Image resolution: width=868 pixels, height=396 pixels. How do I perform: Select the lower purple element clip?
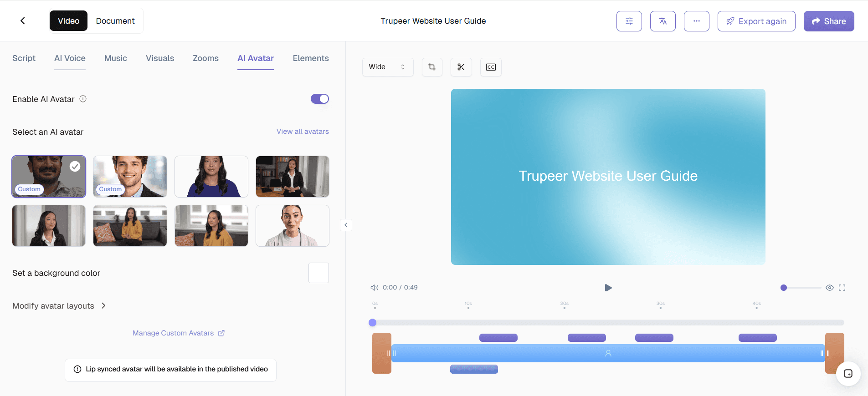474,369
